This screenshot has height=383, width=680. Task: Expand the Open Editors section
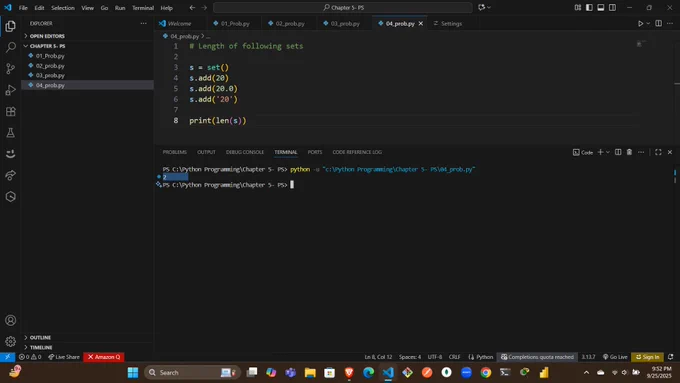[x=47, y=36]
